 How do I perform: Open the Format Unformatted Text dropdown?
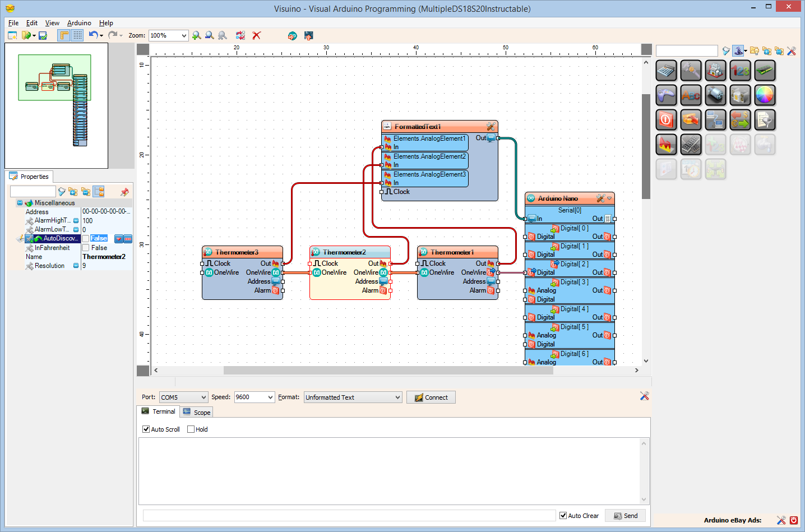coord(397,397)
